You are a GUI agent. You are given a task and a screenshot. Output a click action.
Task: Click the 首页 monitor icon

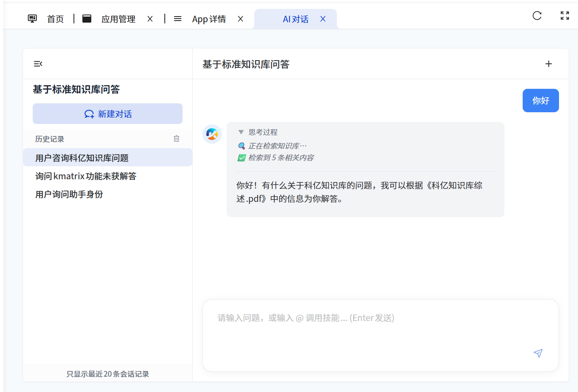32,19
